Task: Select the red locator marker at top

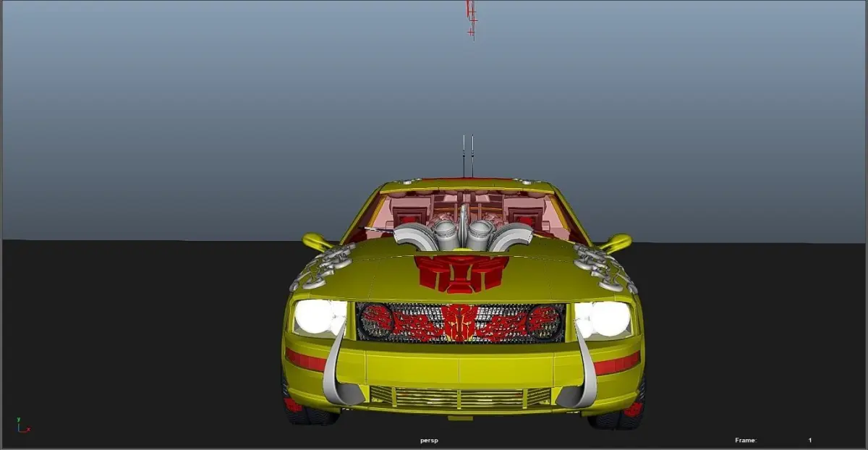Action: (472, 19)
